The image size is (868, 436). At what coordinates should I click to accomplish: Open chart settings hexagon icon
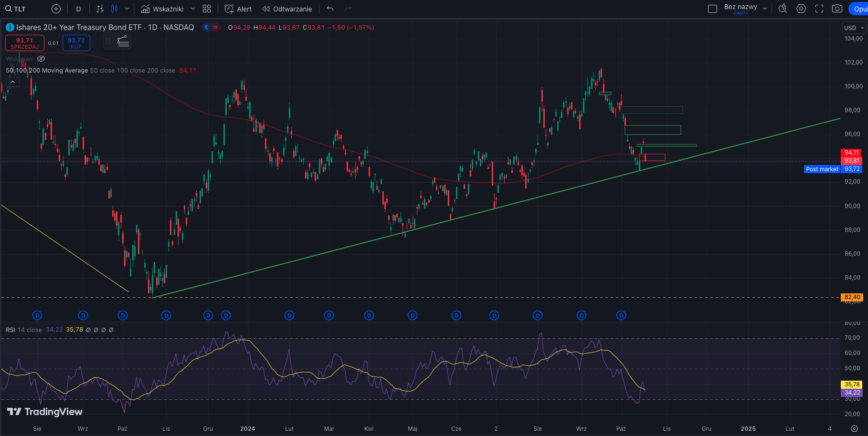click(801, 9)
